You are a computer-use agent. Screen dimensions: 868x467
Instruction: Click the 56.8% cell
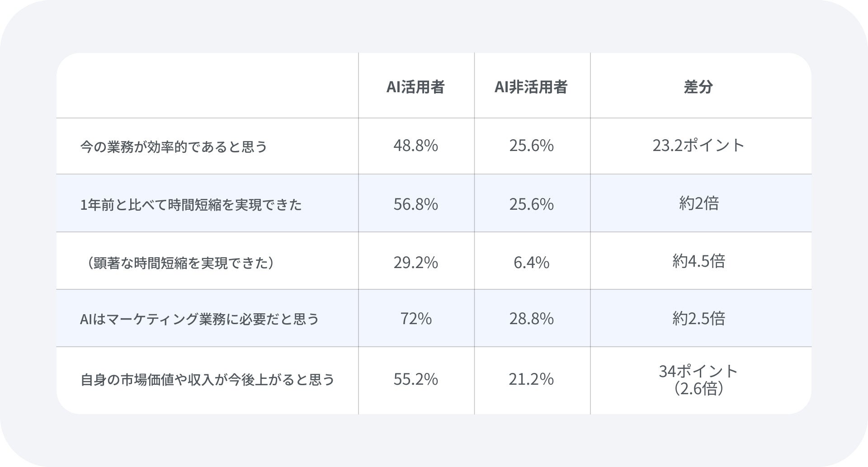click(415, 204)
